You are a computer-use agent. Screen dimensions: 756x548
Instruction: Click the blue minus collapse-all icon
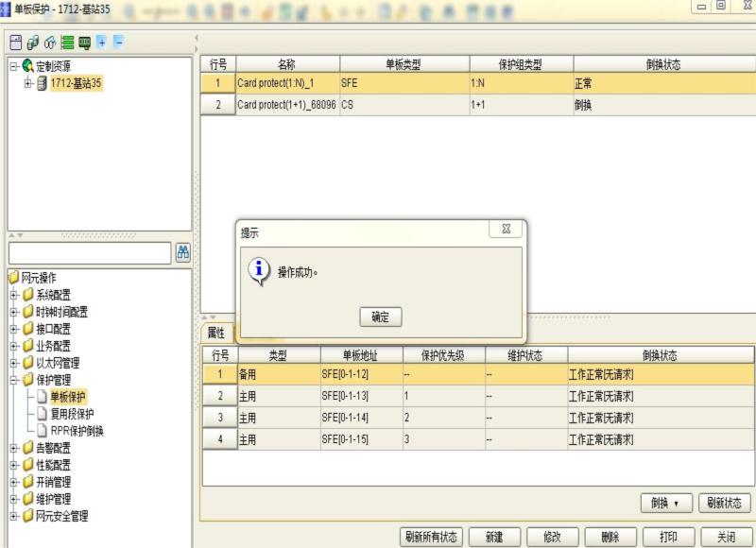tap(117, 43)
